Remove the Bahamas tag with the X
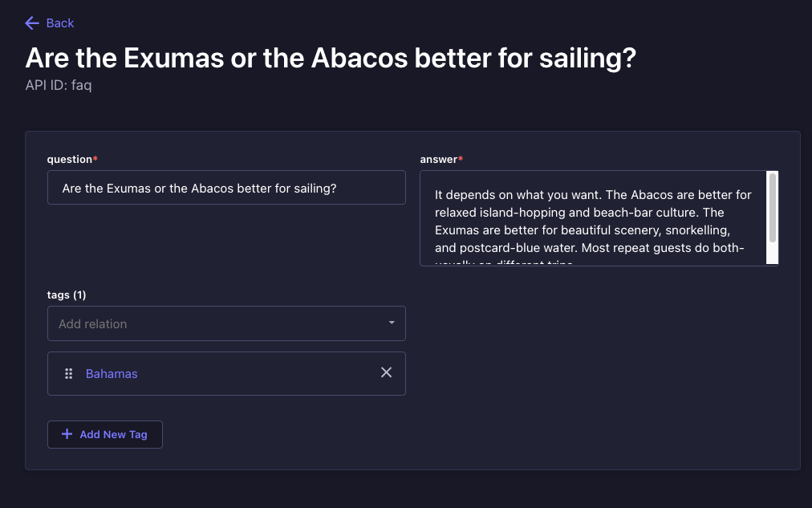 pos(386,372)
